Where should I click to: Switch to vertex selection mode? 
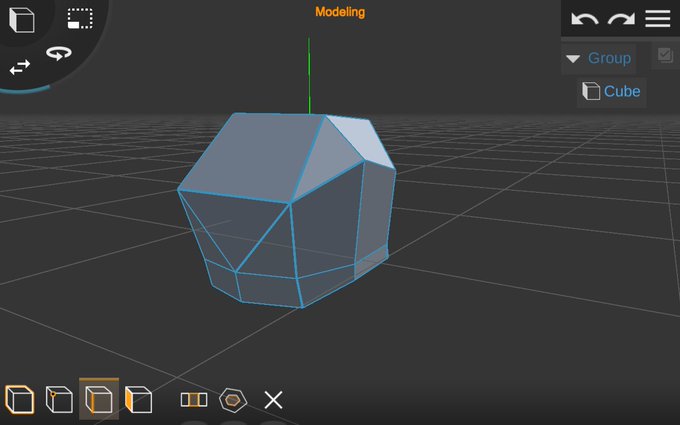(x=59, y=399)
